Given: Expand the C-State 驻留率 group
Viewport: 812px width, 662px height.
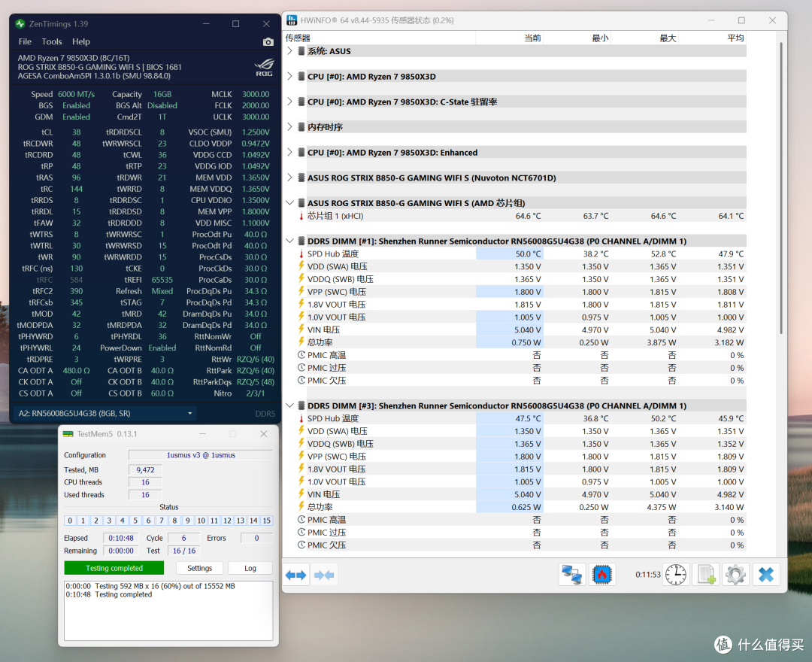Looking at the screenshot, I should click(290, 102).
